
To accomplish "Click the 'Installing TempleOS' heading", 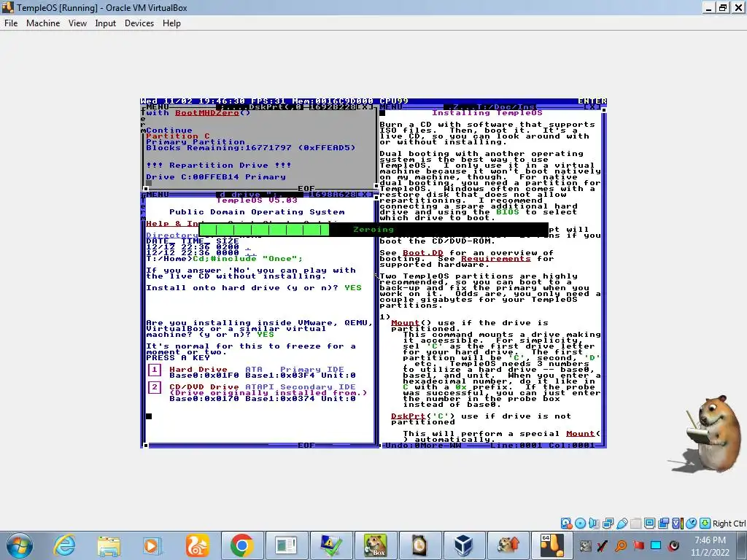I will coord(487,113).
